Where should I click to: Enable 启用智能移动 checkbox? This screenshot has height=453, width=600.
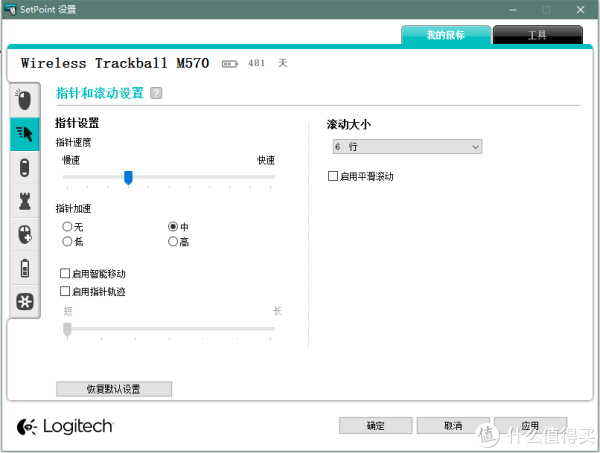click(x=65, y=273)
